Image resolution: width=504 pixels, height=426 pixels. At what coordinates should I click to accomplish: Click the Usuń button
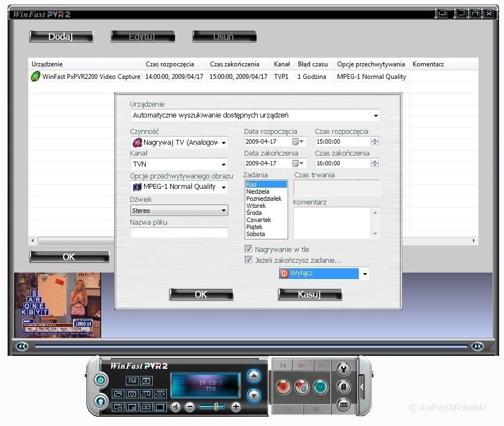point(225,36)
